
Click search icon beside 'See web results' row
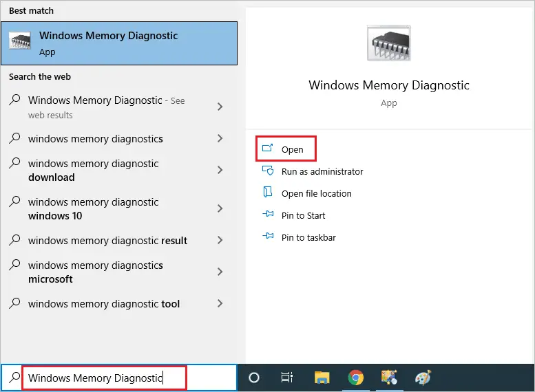[14, 100]
